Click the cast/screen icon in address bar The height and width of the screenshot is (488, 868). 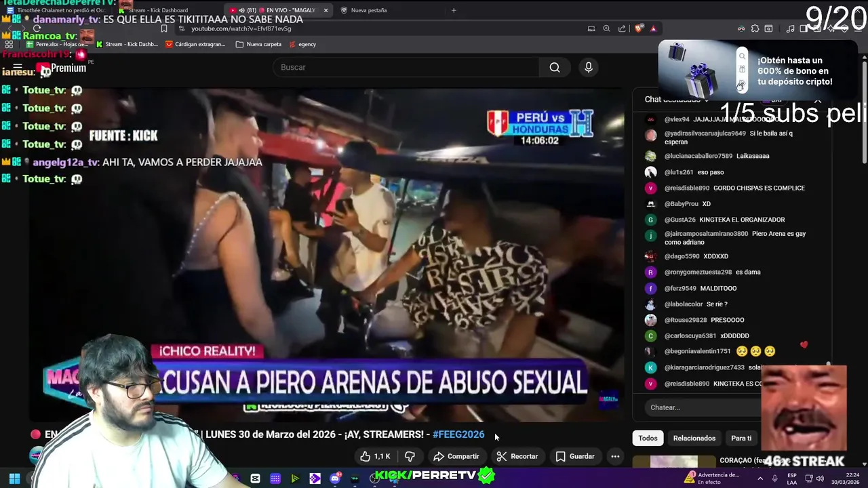point(591,28)
